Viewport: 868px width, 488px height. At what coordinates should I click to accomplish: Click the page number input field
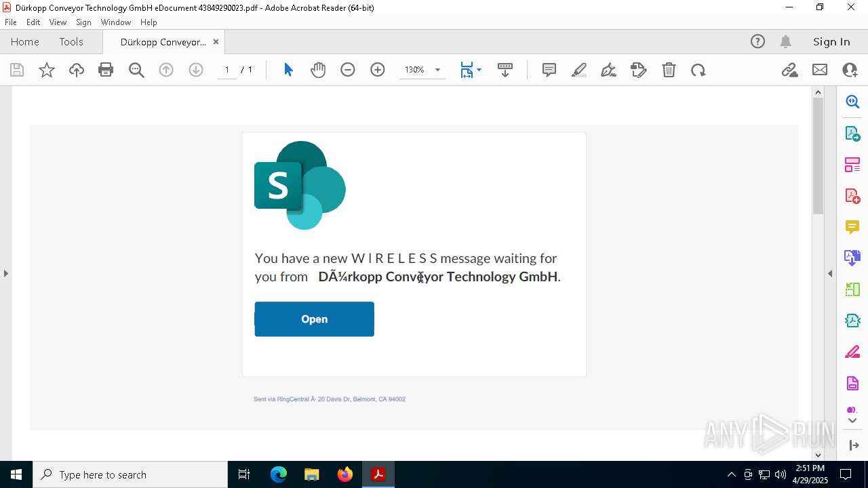click(x=227, y=70)
